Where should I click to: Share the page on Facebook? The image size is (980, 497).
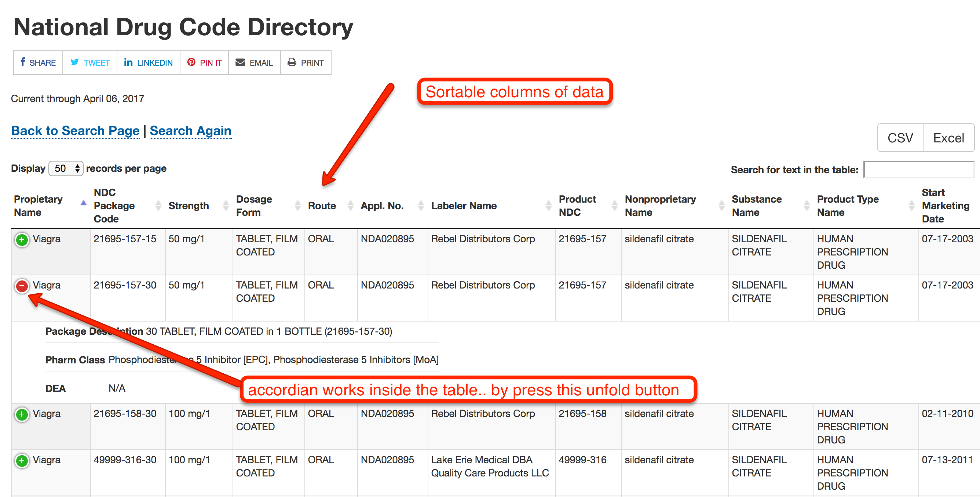38,62
